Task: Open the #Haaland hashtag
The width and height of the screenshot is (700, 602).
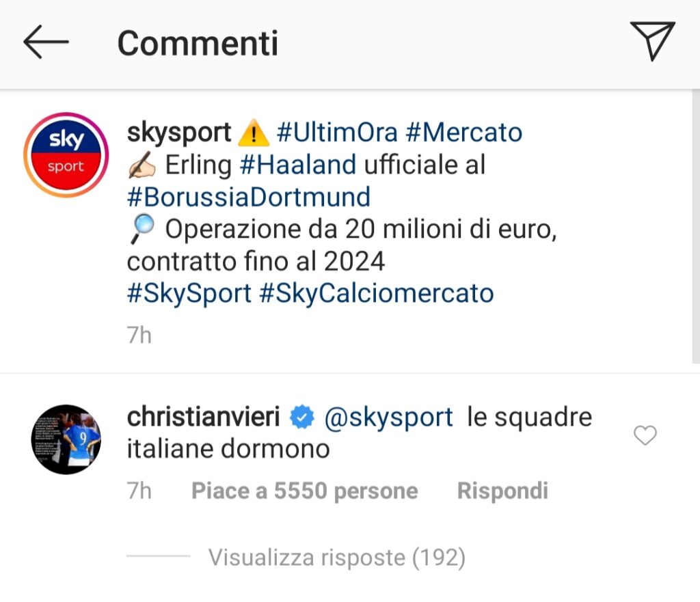Action: pos(298,165)
